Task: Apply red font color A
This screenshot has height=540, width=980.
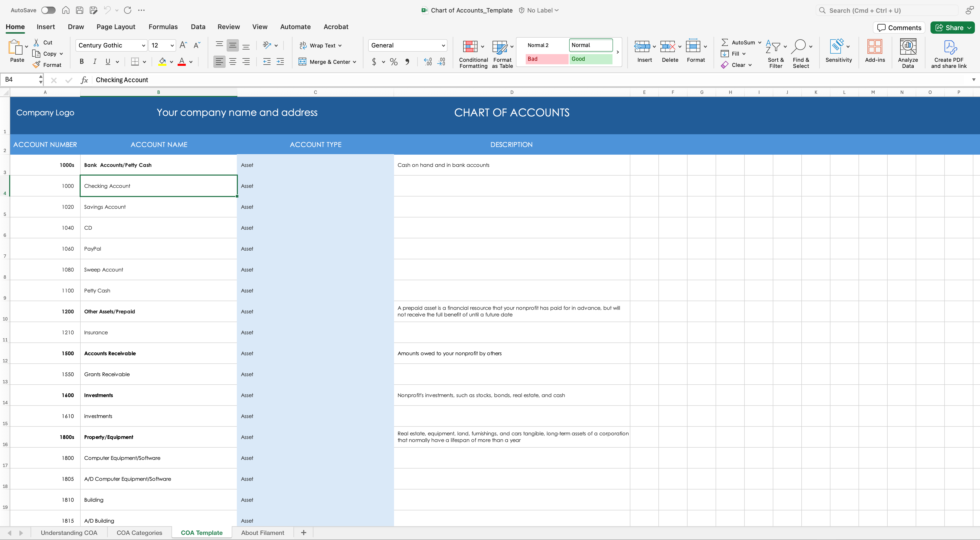Action: [182, 62]
